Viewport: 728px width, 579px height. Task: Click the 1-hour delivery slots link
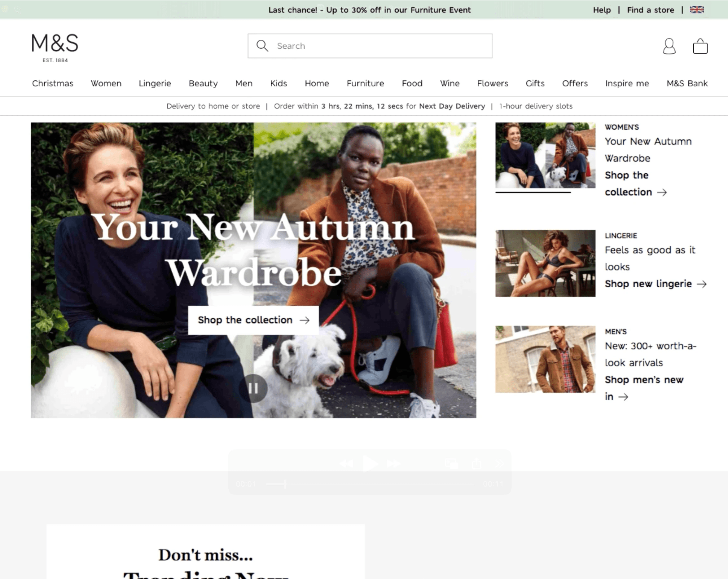pyautogui.click(x=536, y=106)
